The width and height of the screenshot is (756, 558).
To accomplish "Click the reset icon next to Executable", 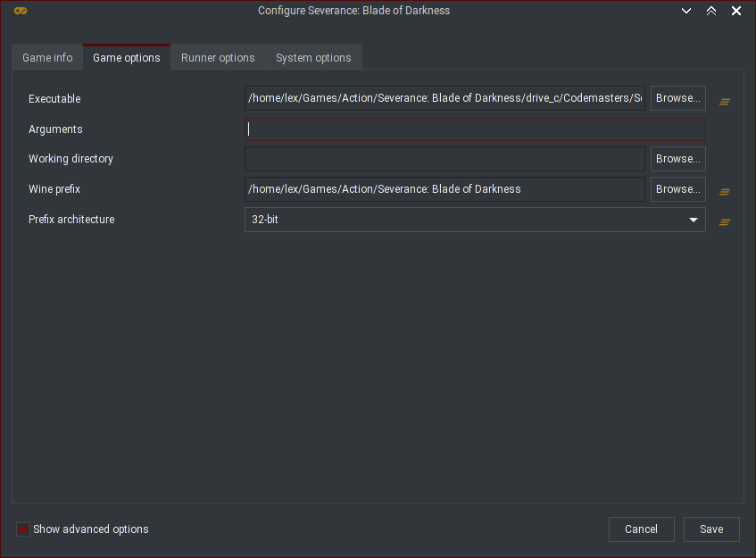I will [724, 102].
